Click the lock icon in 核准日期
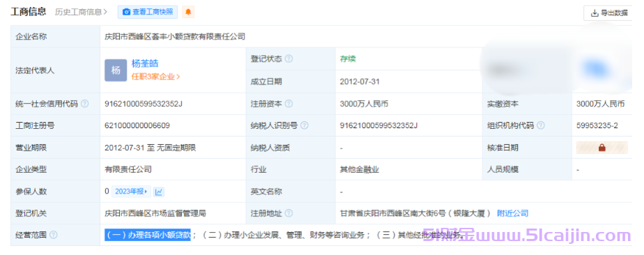This screenshot has height=255, width=644. [x=602, y=148]
